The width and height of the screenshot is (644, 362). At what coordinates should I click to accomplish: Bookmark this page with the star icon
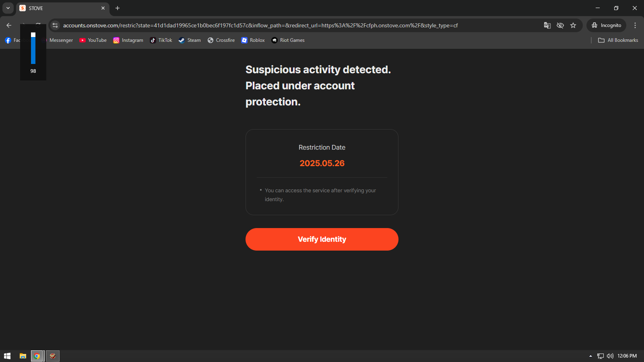pos(573,25)
